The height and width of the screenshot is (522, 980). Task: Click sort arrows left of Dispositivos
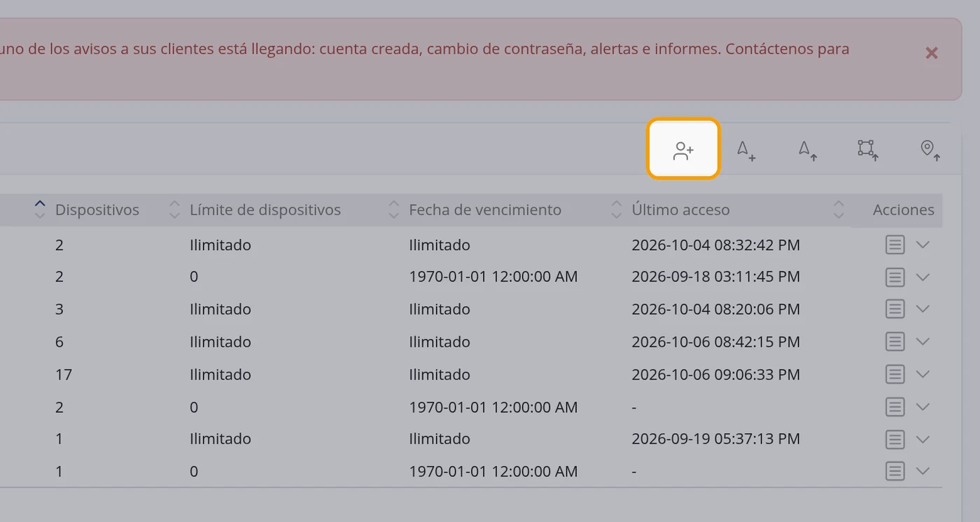tap(40, 210)
